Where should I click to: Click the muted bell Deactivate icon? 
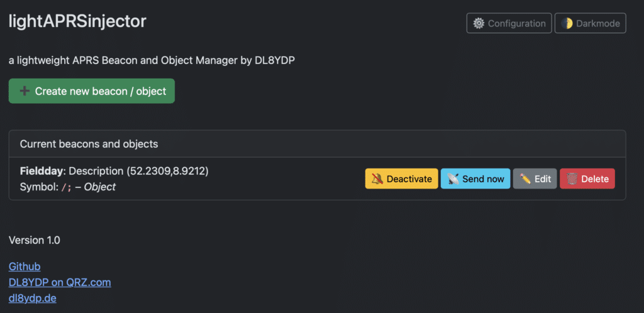[x=377, y=179]
